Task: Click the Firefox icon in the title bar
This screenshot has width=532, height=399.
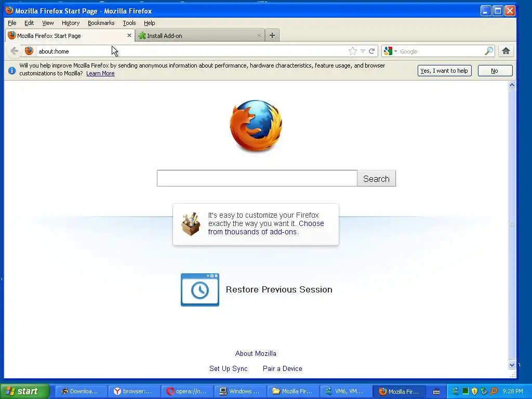Action: tap(9, 10)
